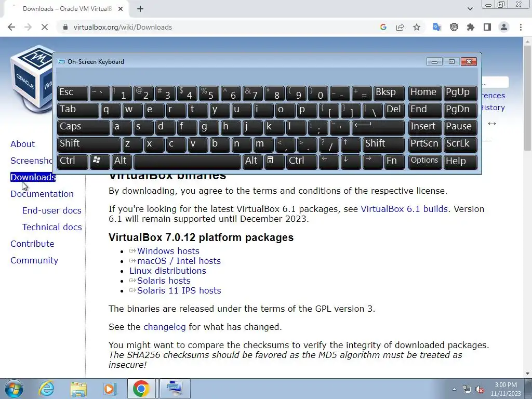
Task: Open the Google Translate extension icon
Action: [437, 27]
